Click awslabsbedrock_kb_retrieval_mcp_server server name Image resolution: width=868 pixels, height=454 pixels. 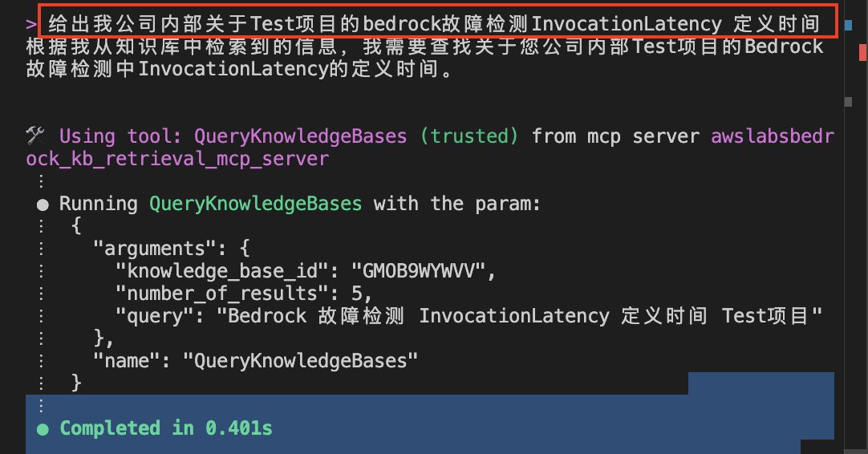click(429, 148)
